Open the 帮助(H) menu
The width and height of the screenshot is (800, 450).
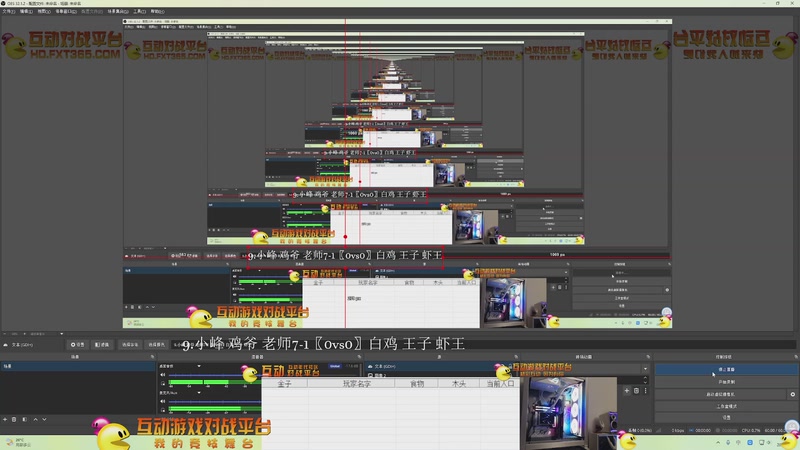[157, 11]
